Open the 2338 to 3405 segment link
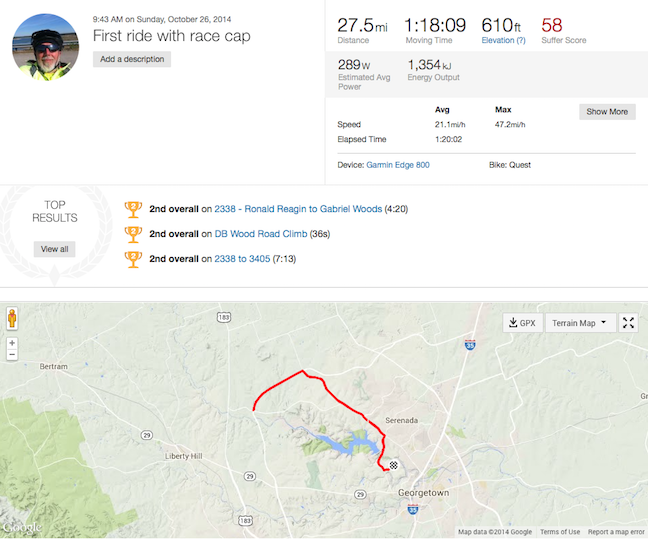648x539 pixels. point(242,259)
